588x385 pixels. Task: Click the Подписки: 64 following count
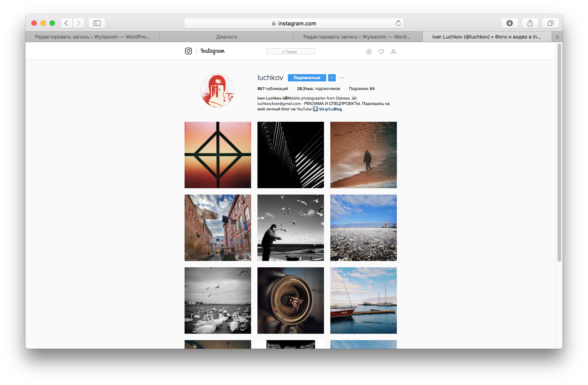[362, 89]
